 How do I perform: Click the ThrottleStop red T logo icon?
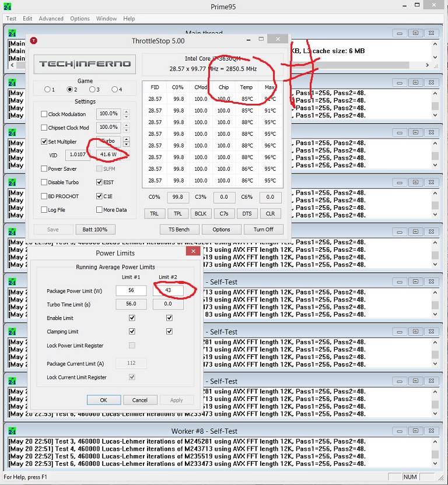click(x=34, y=41)
